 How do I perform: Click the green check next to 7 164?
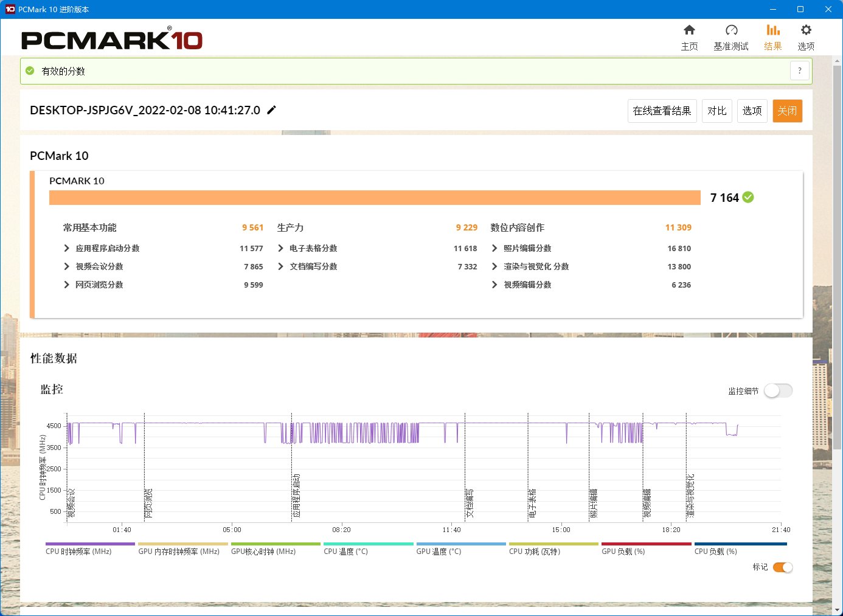pos(748,197)
